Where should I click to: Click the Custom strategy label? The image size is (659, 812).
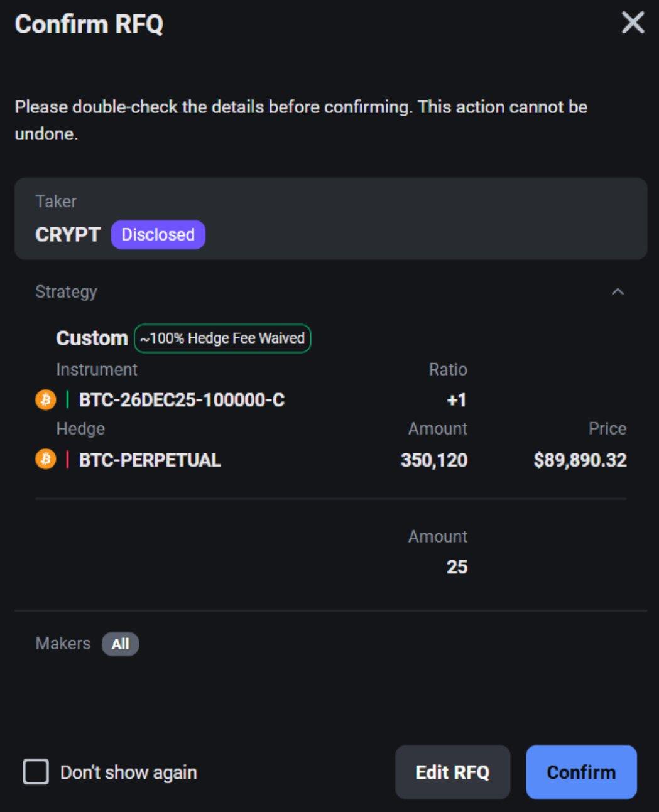tap(92, 338)
